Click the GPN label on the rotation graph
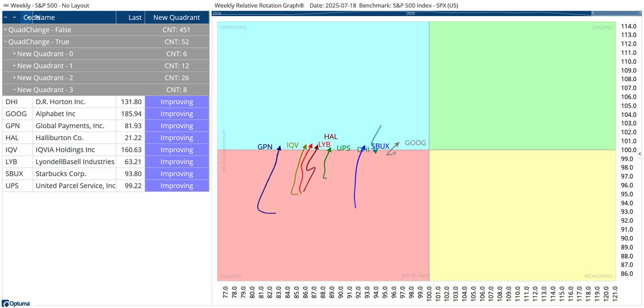The width and height of the screenshot is (644, 308). [265, 147]
